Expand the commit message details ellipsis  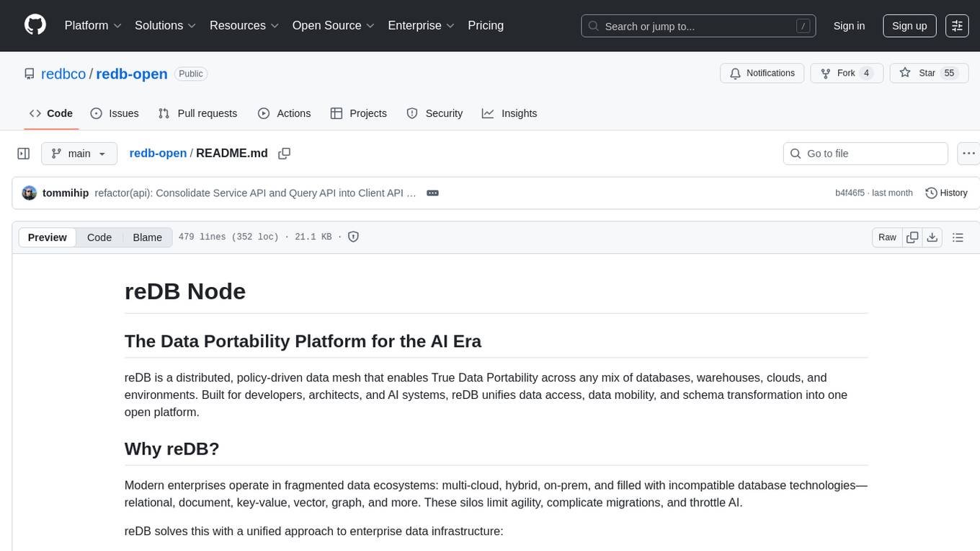point(432,193)
